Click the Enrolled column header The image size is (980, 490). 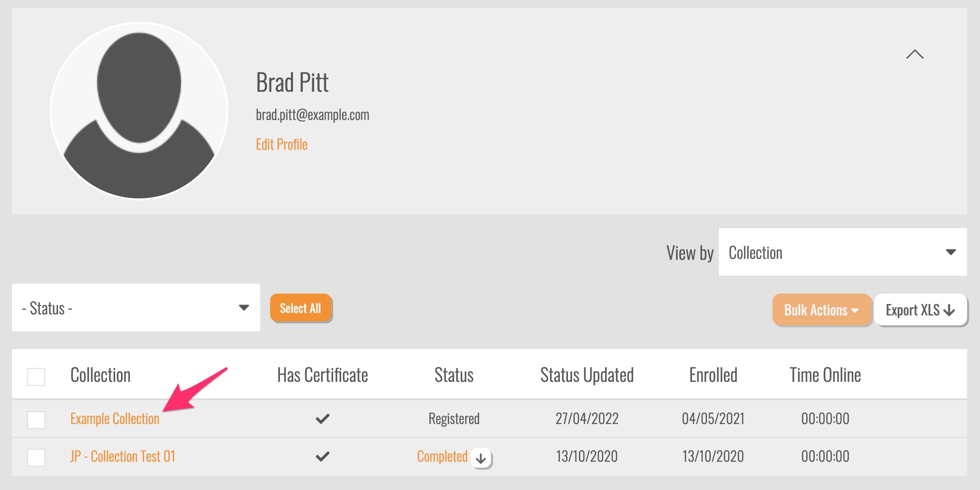pyautogui.click(x=713, y=375)
